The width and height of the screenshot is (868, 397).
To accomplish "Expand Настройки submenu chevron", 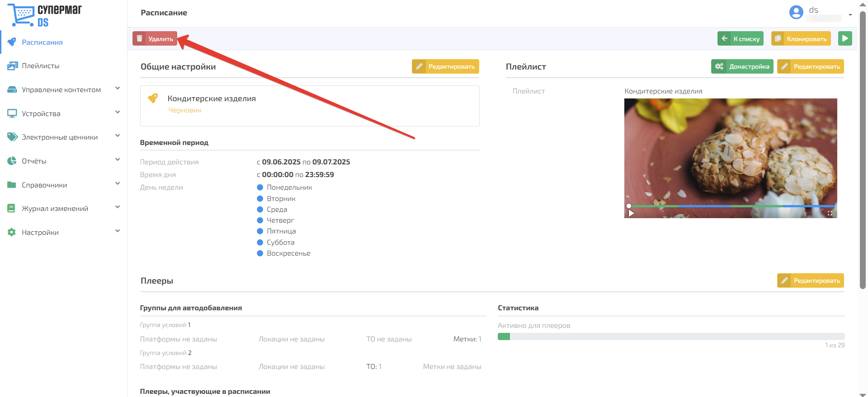I will pyautogui.click(x=118, y=231).
